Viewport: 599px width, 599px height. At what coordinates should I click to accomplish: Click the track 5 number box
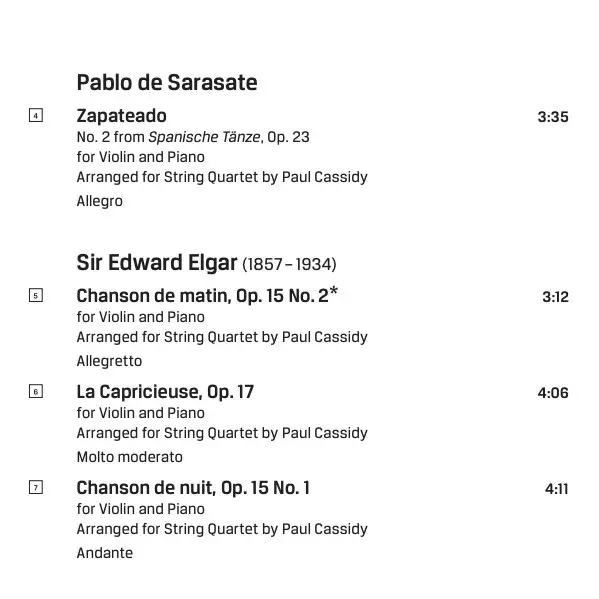[x=36, y=295]
